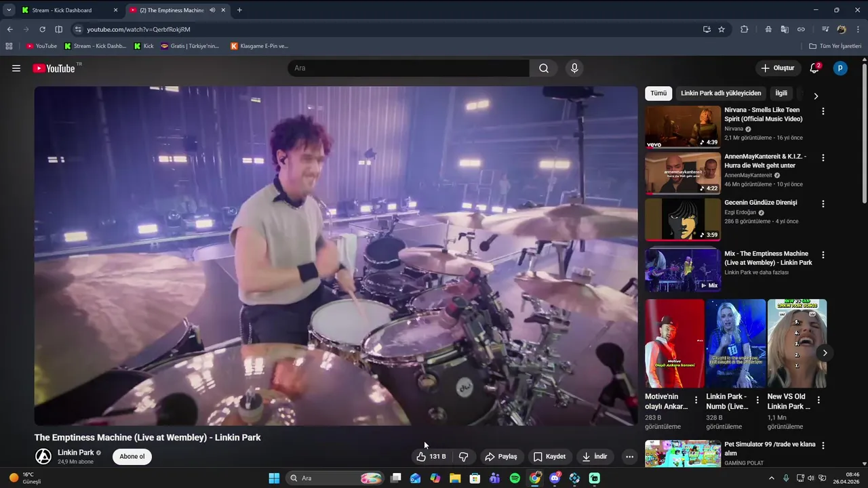Open Chrome apps grid in bookmarks bar
This screenshot has width=868, height=488.
point(9,46)
